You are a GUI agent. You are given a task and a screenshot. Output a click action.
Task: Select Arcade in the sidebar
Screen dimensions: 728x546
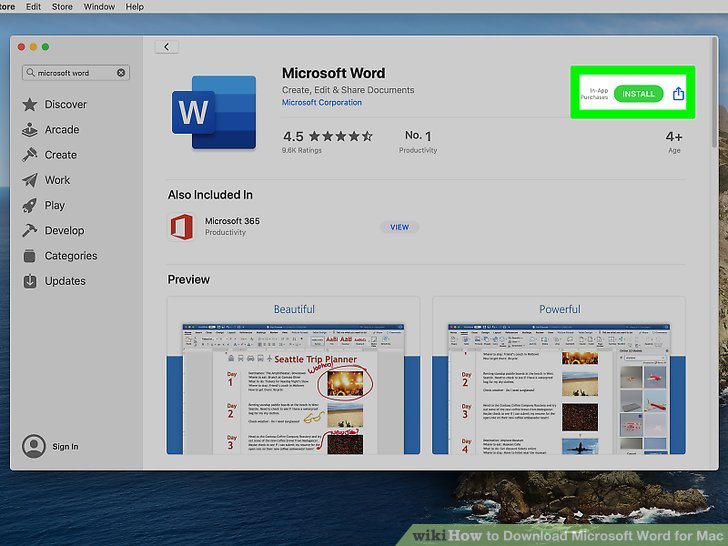(62, 130)
